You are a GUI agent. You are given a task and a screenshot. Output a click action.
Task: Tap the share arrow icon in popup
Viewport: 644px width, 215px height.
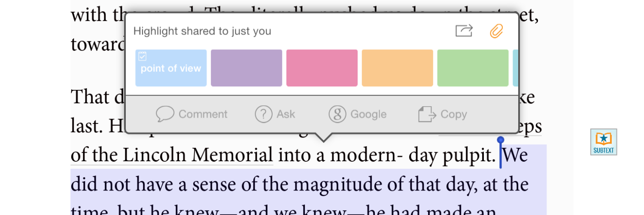pyautogui.click(x=464, y=31)
